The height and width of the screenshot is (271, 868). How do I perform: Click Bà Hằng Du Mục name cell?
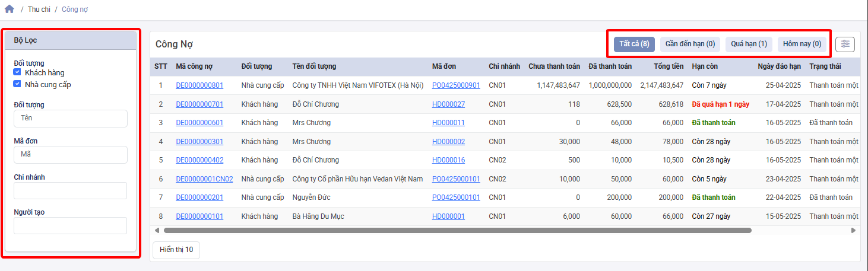tap(318, 216)
